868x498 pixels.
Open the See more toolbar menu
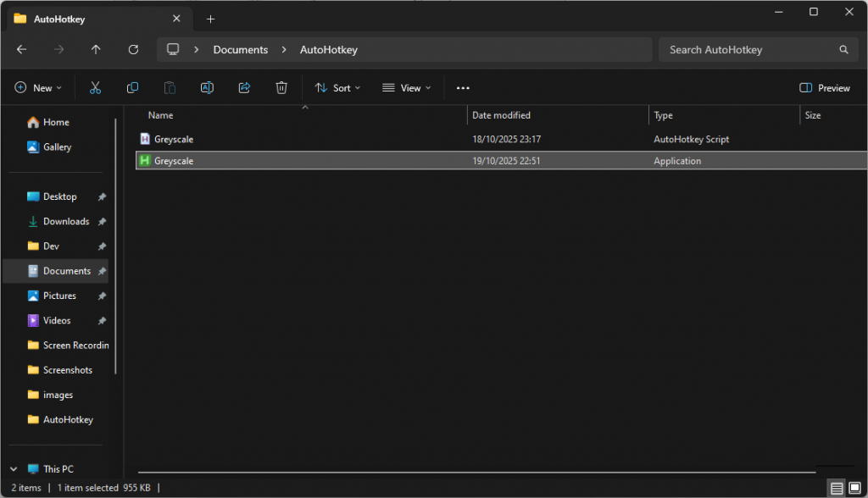tap(462, 87)
